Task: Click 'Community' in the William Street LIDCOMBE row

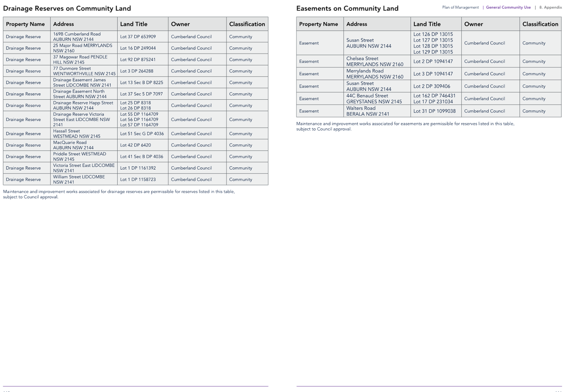Action: (240, 180)
